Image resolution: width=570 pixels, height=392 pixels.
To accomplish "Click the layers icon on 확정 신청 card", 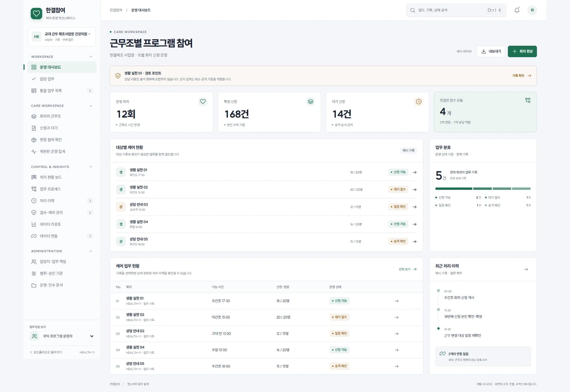I will pos(311,102).
